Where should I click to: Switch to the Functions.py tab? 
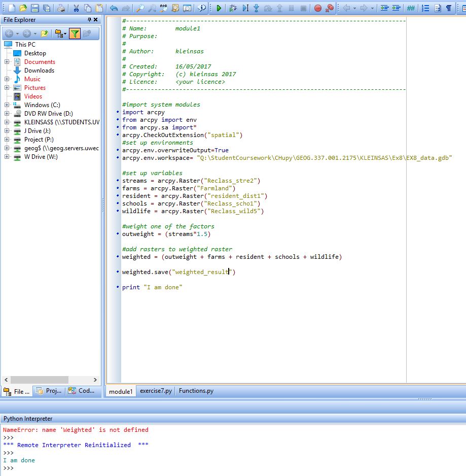click(196, 391)
